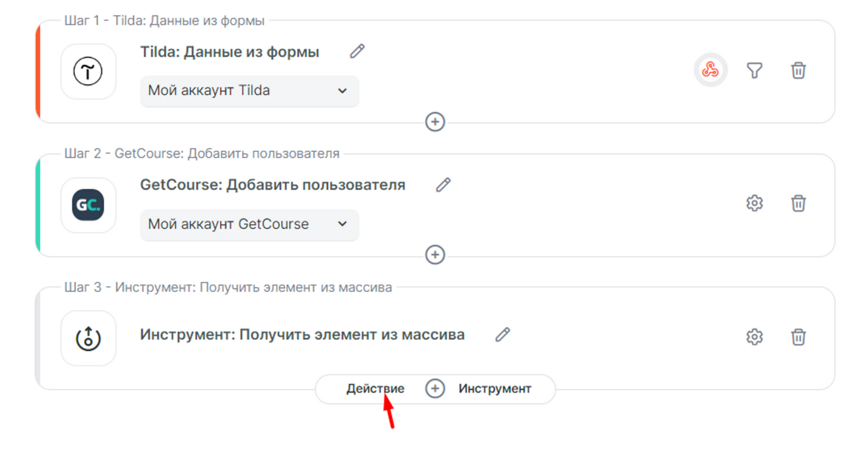
Task: Edit the Tilda step name with pencil
Action: point(357,51)
